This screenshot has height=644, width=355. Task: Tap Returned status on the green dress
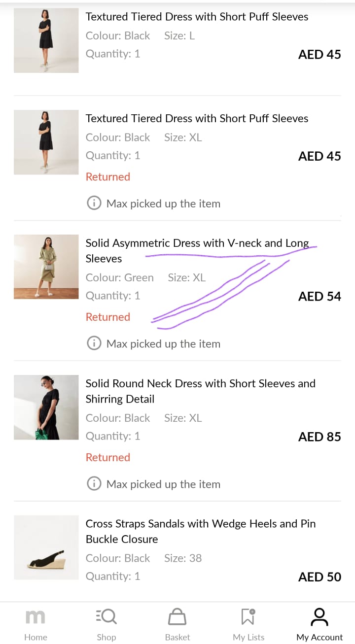coord(108,317)
